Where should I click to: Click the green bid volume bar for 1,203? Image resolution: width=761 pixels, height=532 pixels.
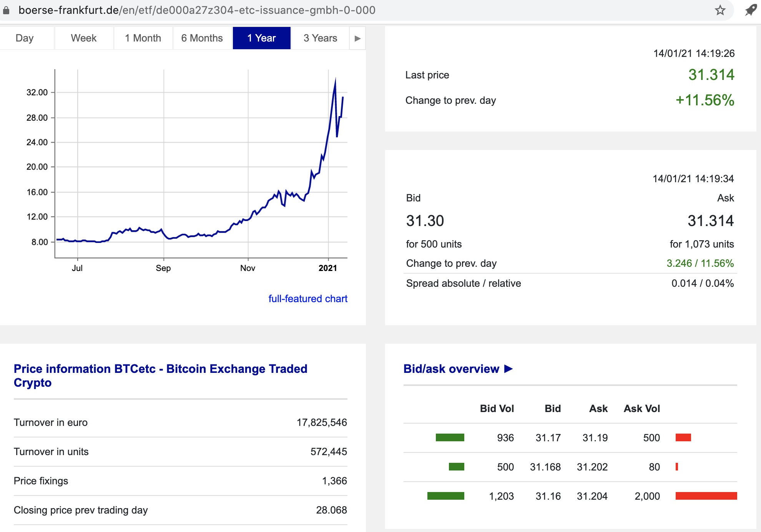[446, 496]
